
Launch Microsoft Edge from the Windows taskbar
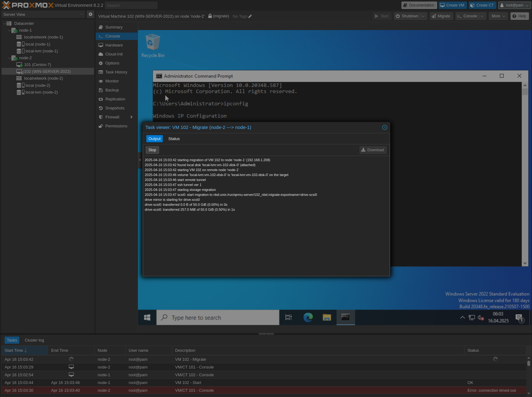click(308, 317)
